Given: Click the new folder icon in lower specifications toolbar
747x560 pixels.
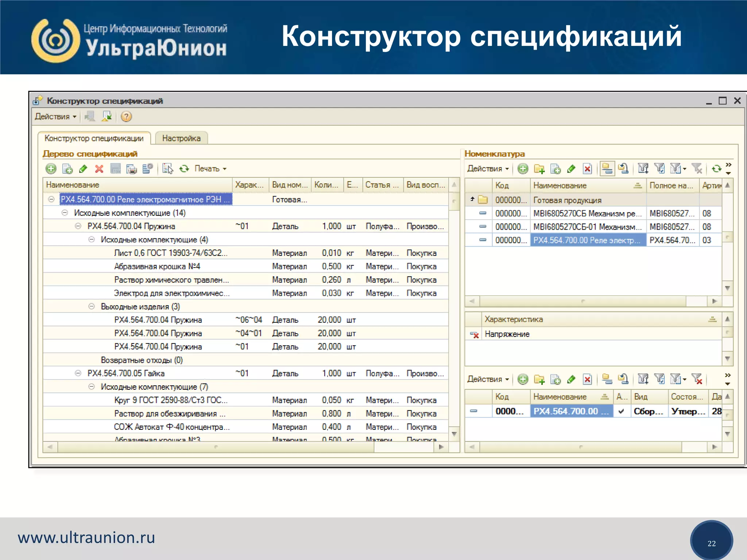Looking at the screenshot, I should pyautogui.click(x=539, y=380).
